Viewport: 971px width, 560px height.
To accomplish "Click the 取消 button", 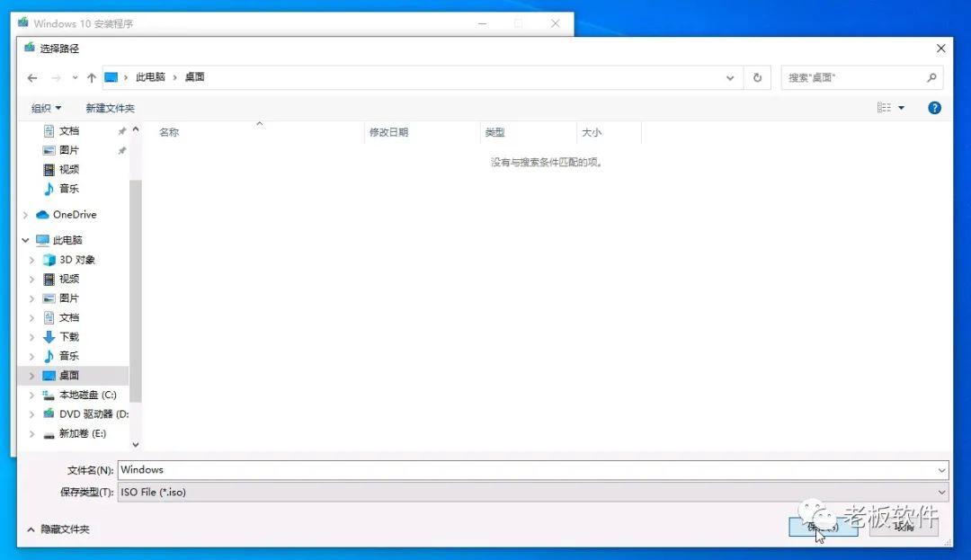I will (904, 529).
